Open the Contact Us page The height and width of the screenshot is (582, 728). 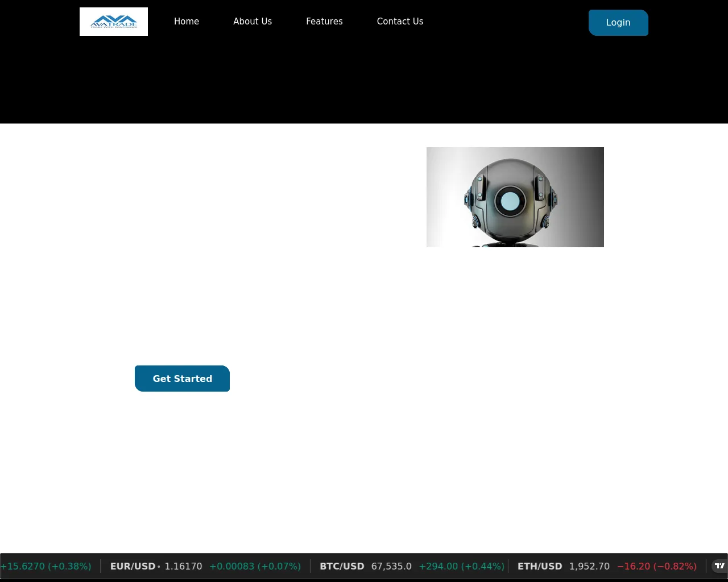pos(400,22)
